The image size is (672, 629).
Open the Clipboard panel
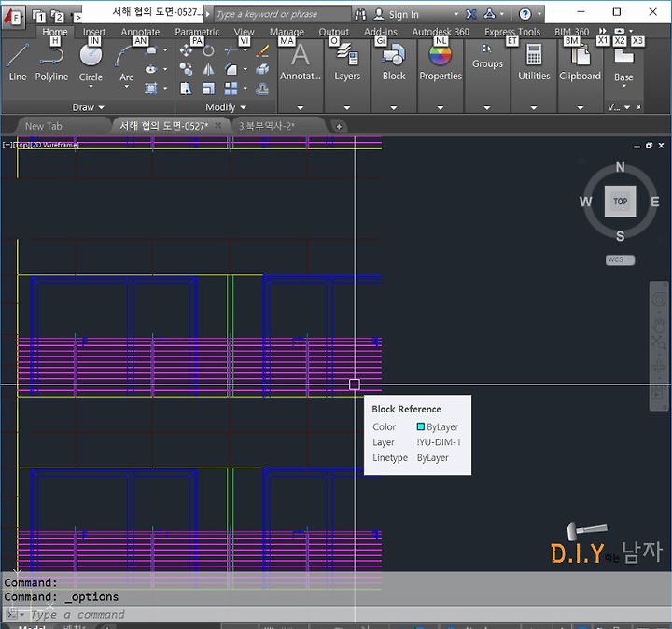click(580, 63)
